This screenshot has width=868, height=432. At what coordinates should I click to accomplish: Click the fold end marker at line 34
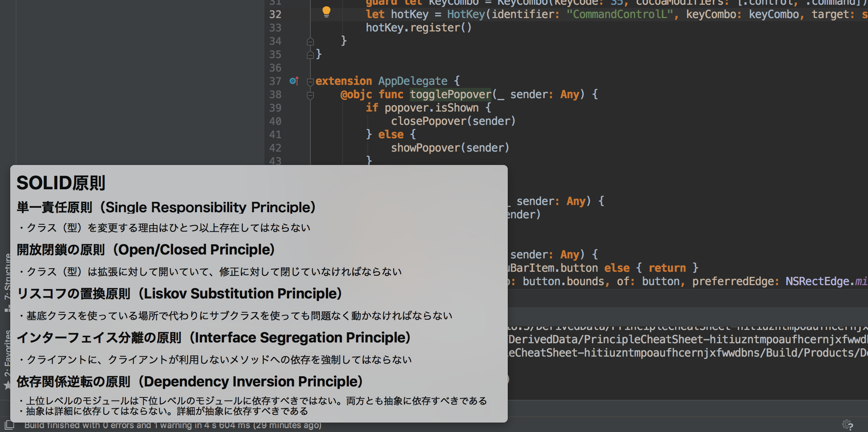click(310, 41)
